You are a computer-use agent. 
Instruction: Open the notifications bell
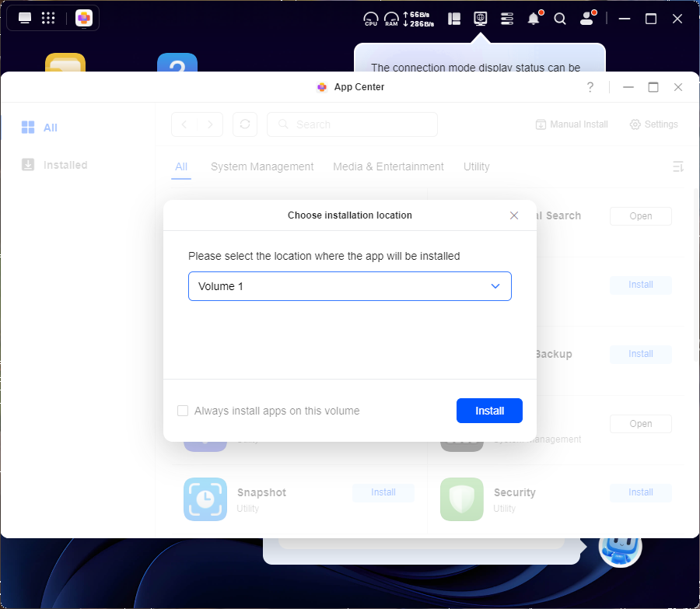[534, 19]
